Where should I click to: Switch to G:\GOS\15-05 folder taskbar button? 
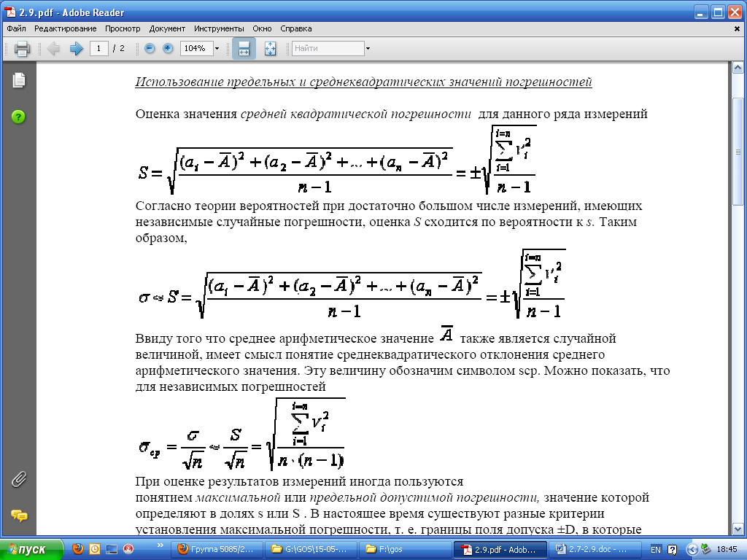pyautogui.click(x=311, y=550)
